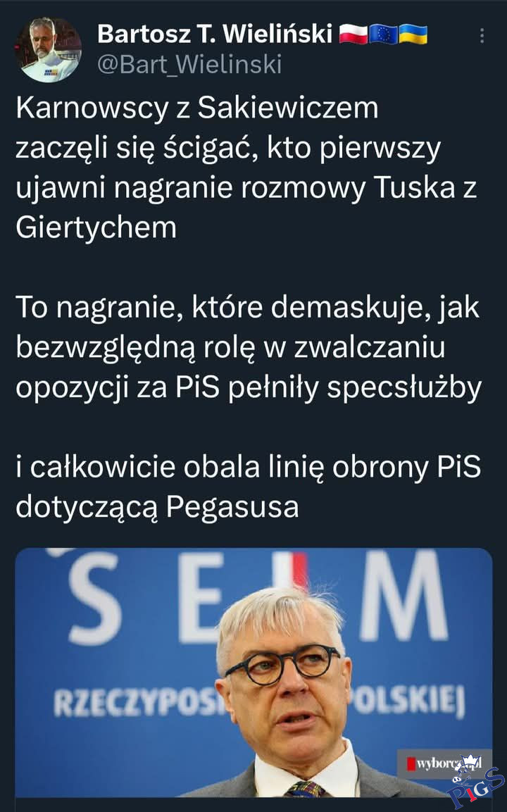Click the wyborcza.pl logo badge on the photo
Screen dimensions: 507x812
(444, 763)
